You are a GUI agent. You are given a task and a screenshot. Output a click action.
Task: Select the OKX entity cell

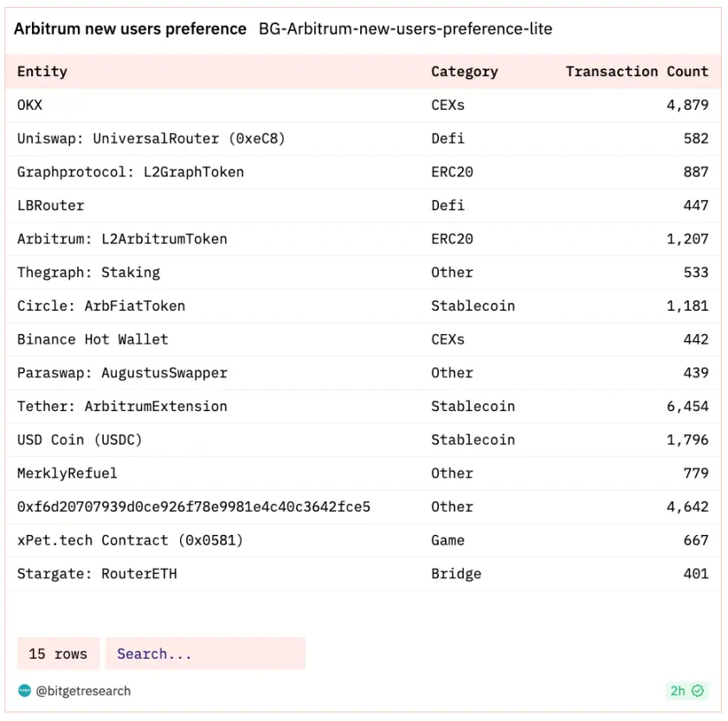(29, 105)
